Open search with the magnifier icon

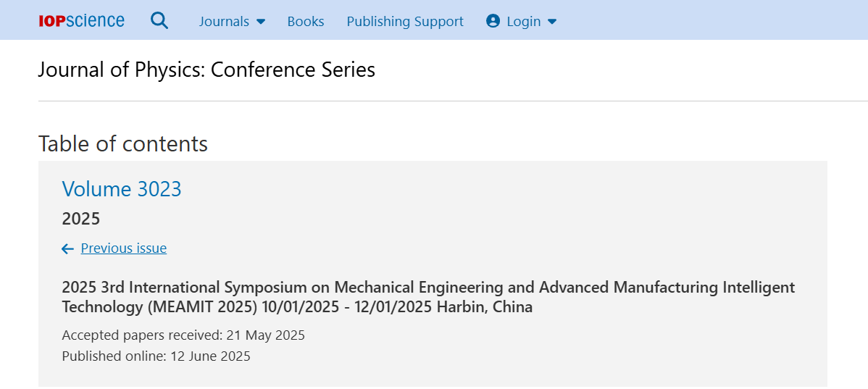pyautogui.click(x=159, y=21)
